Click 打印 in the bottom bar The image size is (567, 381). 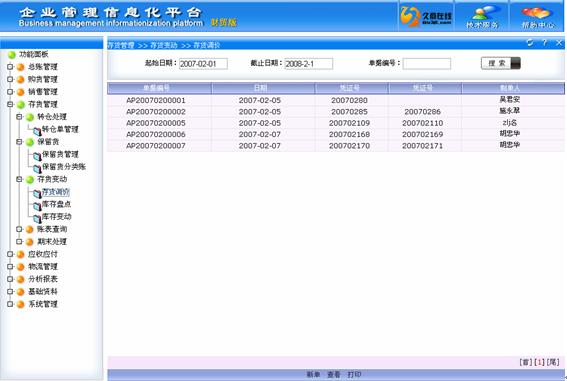point(354,374)
